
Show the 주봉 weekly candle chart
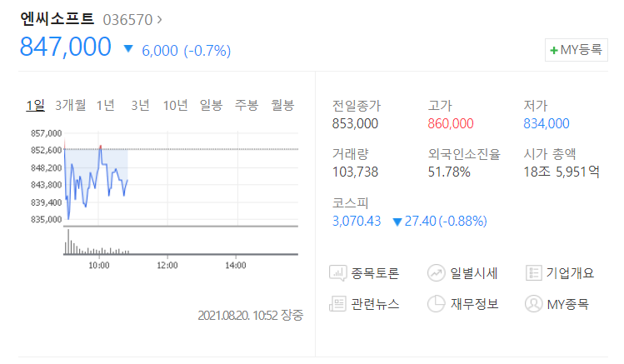pyautogui.click(x=247, y=106)
